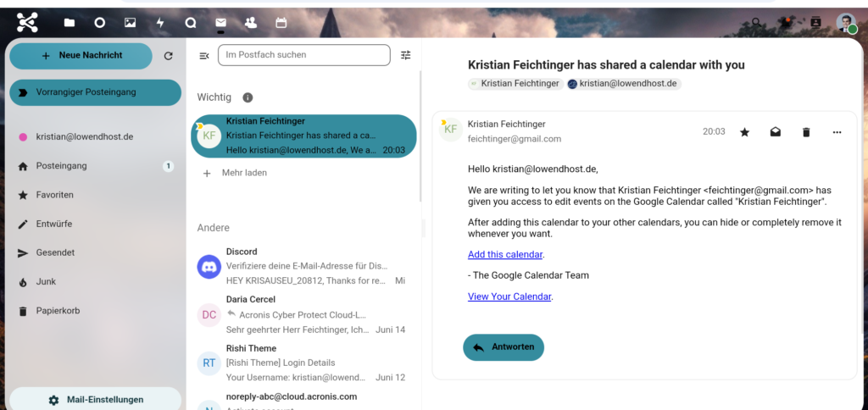Click the RT avatar of Rishi Theme
This screenshot has width=868, height=410.
209,363
